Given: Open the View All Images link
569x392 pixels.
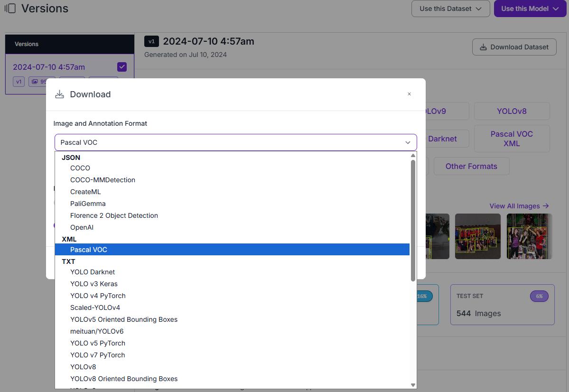Looking at the screenshot, I should click(x=519, y=206).
